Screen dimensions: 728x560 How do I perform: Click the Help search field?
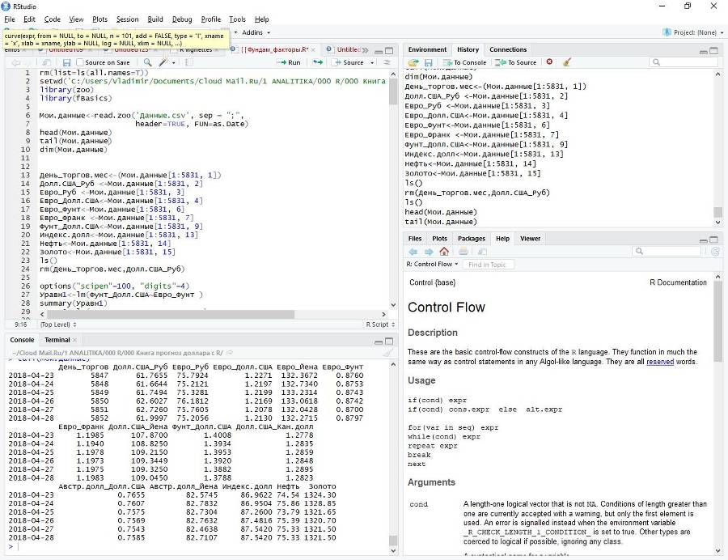coord(667,251)
